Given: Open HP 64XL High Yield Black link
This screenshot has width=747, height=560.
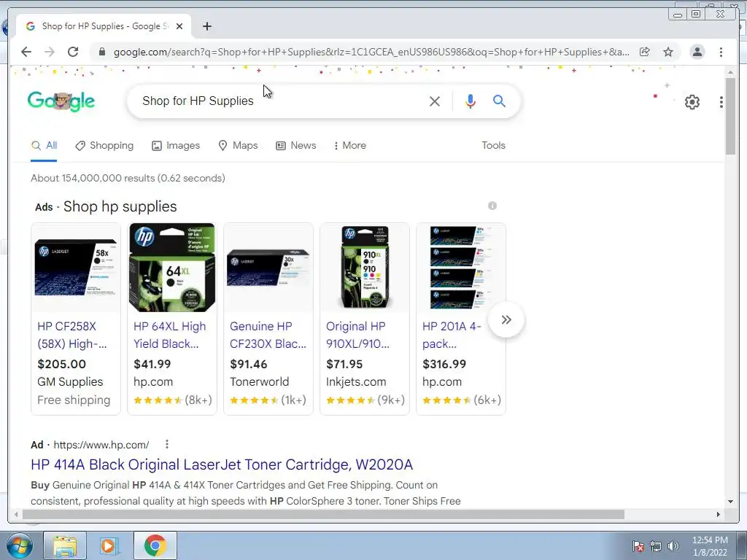Looking at the screenshot, I should point(169,335).
